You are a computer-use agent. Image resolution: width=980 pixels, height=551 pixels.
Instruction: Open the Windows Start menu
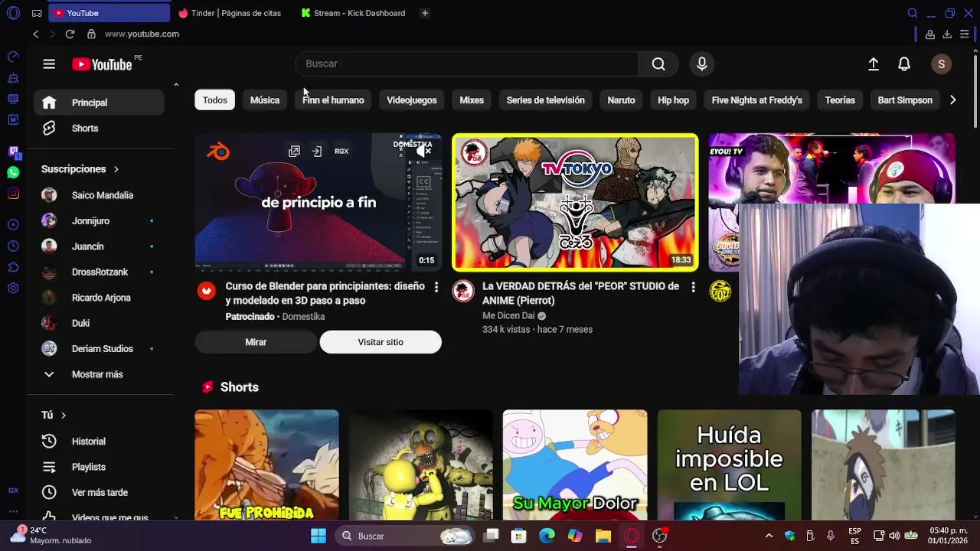(318, 536)
